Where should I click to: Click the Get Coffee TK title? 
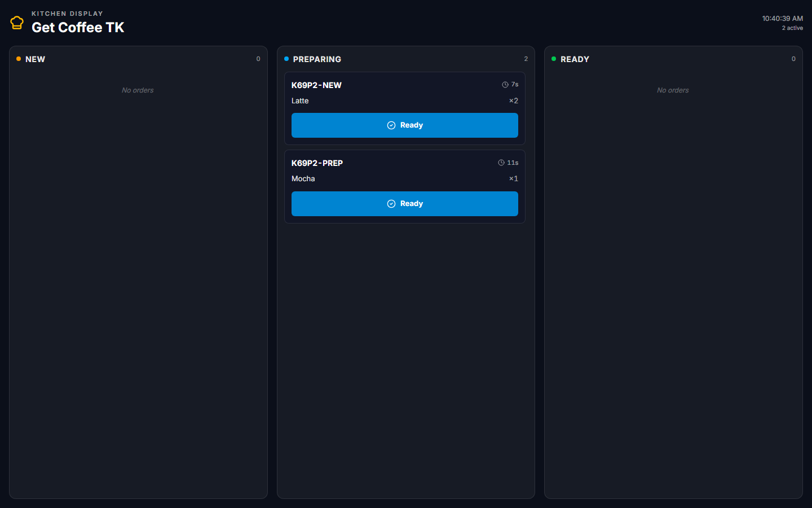point(78,27)
